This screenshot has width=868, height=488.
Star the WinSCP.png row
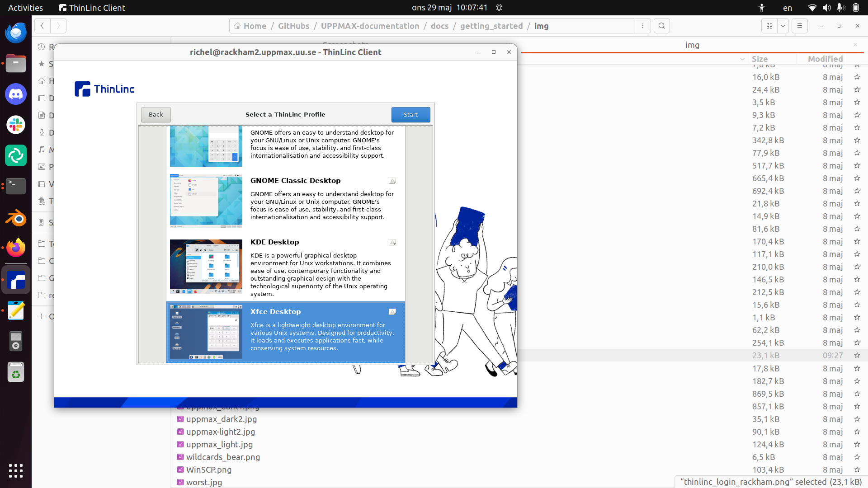pos(857,470)
